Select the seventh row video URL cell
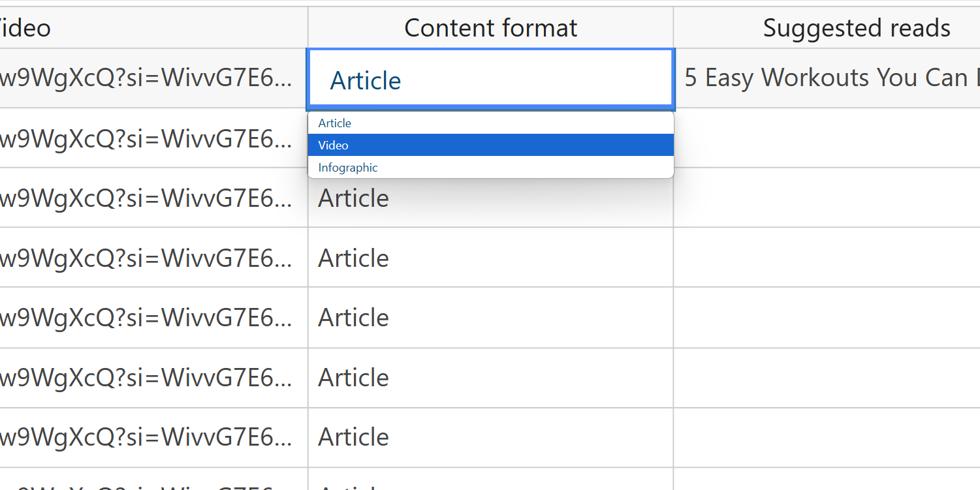The height and width of the screenshot is (490, 980). point(153,437)
